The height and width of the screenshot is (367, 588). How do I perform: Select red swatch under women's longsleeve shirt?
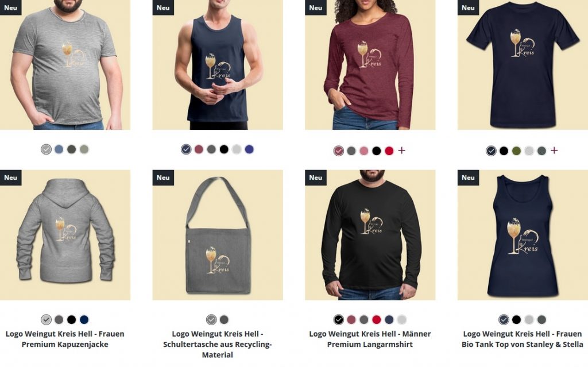[x=389, y=151]
